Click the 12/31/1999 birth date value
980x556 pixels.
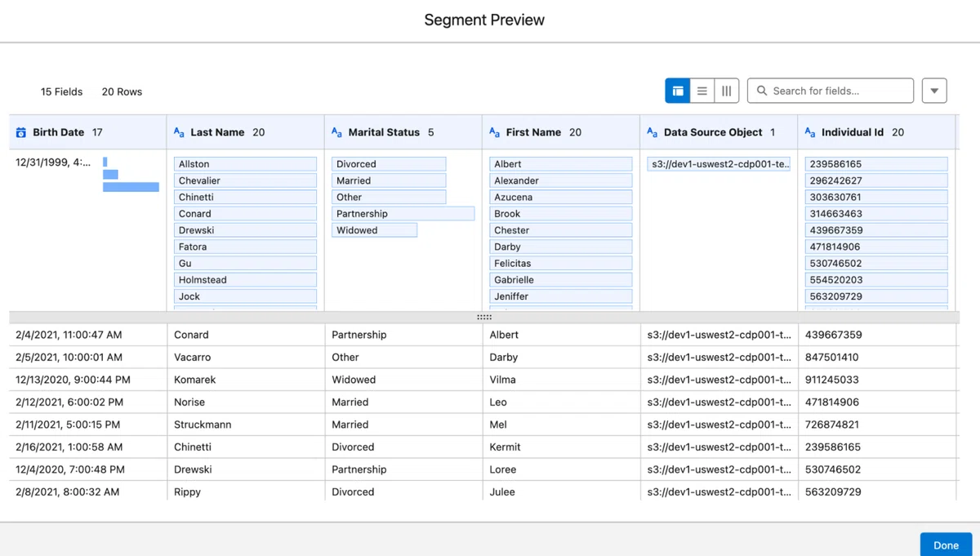pos(53,162)
